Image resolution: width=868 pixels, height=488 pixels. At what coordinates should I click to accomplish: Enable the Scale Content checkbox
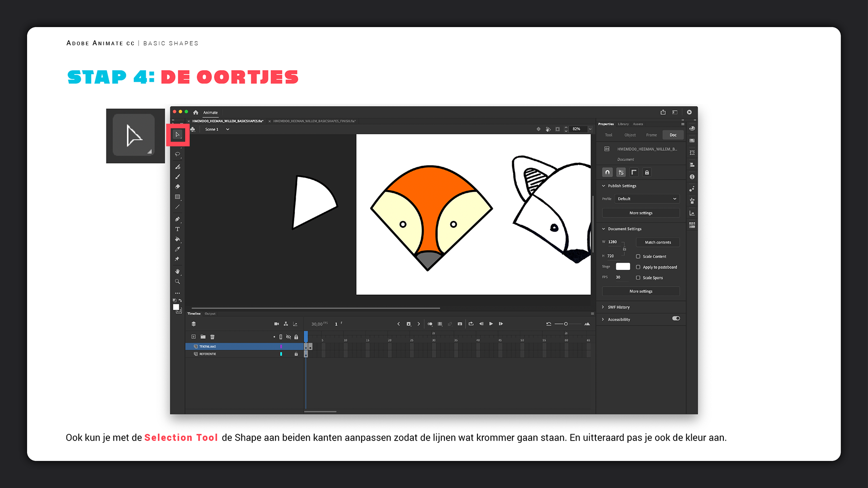638,256
